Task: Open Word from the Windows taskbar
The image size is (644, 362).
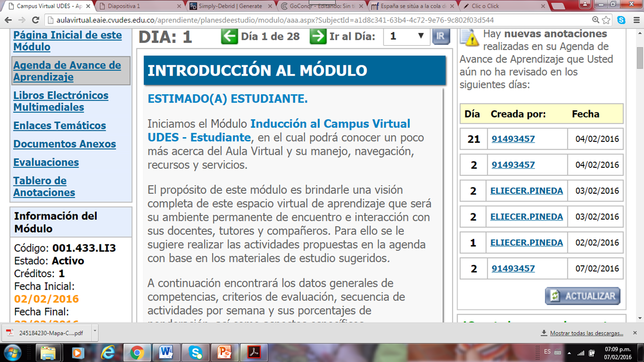Action: point(166,352)
